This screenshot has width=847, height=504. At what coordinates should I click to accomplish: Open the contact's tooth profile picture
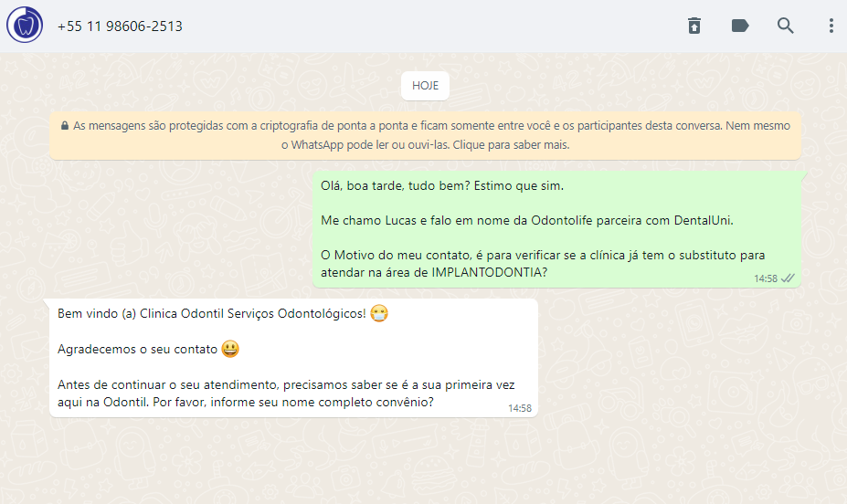pos(25,25)
